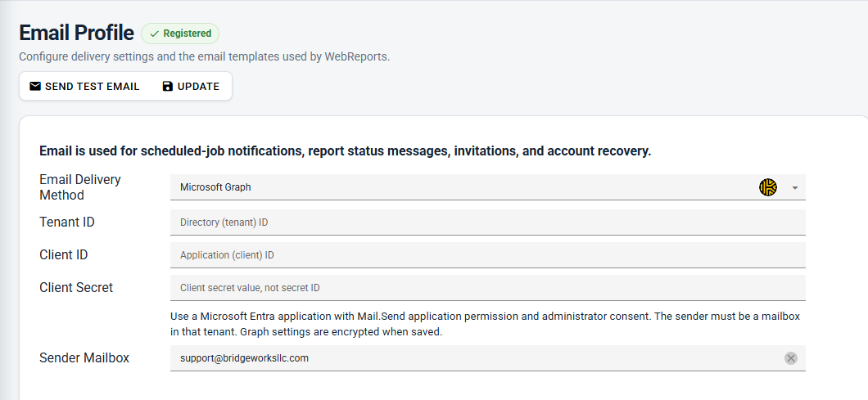
Task: Focus the Client ID input field
Action: tap(488, 255)
